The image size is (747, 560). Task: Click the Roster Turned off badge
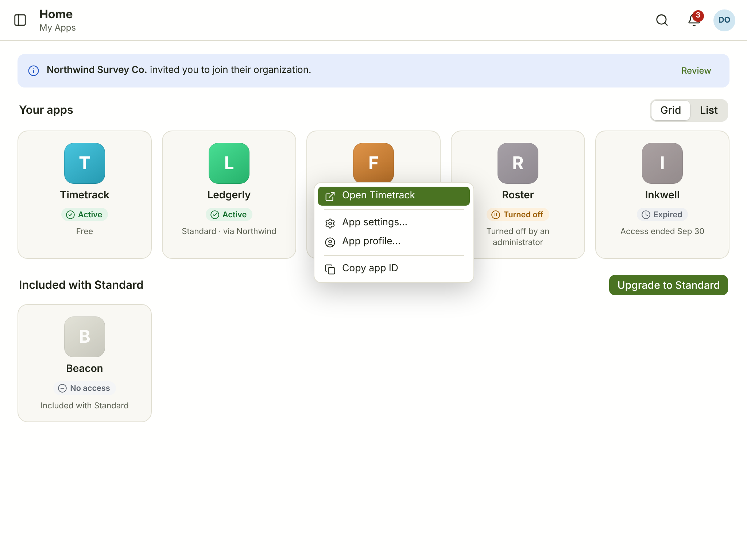tap(518, 214)
